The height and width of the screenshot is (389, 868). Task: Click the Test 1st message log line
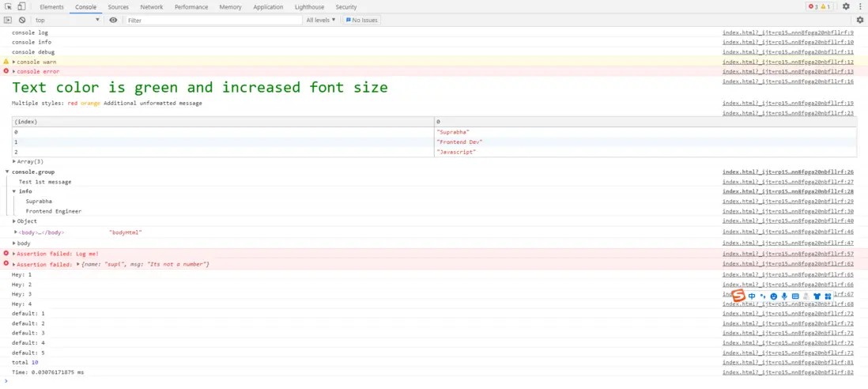(x=45, y=182)
